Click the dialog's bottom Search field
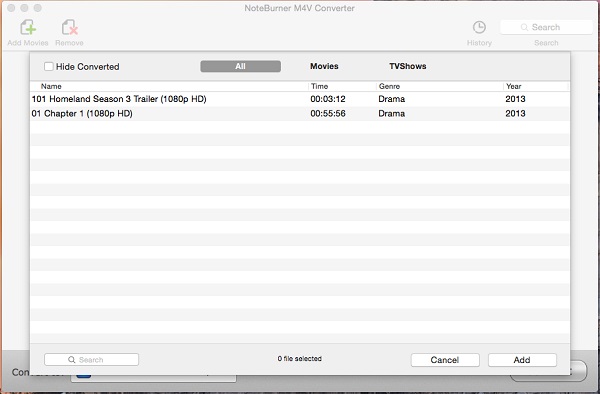This screenshot has height=394, width=600. (x=91, y=360)
